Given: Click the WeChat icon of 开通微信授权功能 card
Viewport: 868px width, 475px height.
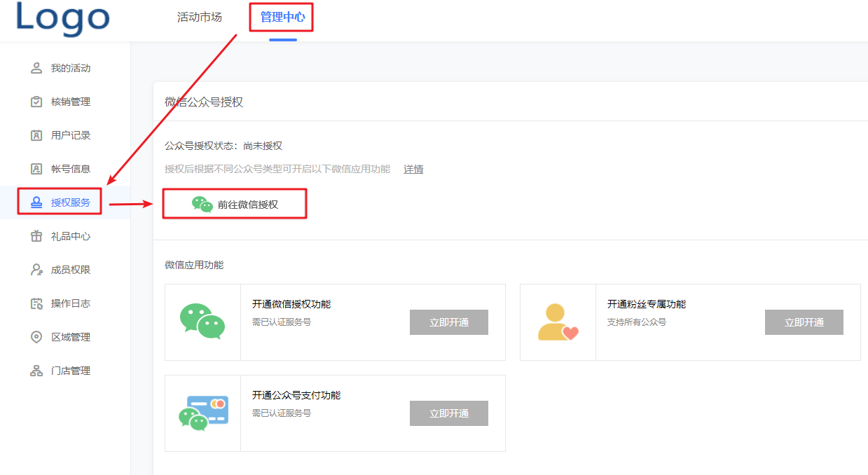Looking at the screenshot, I should tap(202, 322).
